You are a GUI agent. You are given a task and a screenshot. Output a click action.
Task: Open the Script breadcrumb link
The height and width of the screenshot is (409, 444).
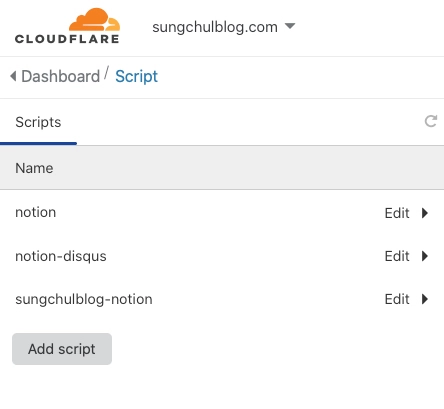pyautogui.click(x=136, y=77)
